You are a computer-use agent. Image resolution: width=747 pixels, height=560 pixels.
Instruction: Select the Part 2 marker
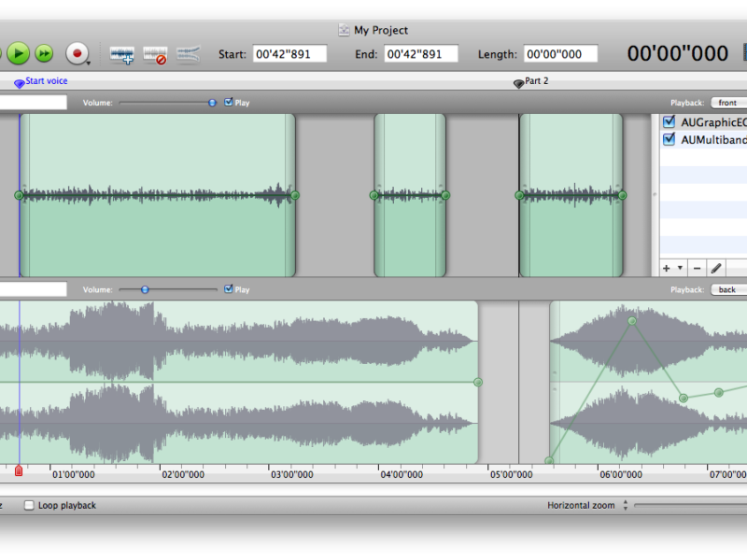click(x=519, y=84)
